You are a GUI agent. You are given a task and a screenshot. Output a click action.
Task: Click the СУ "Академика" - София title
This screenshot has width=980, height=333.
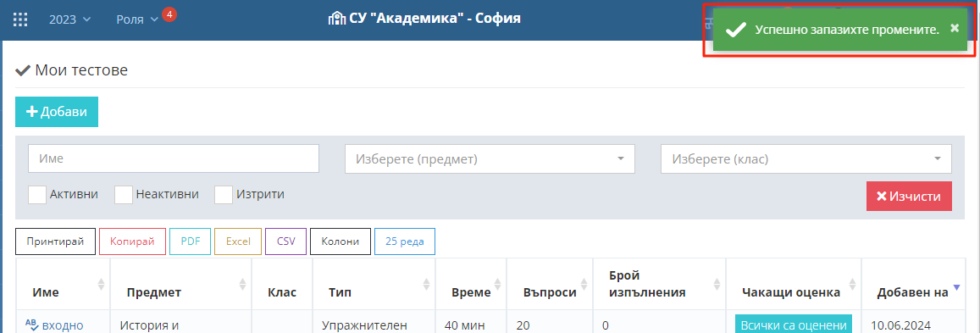click(x=435, y=18)
